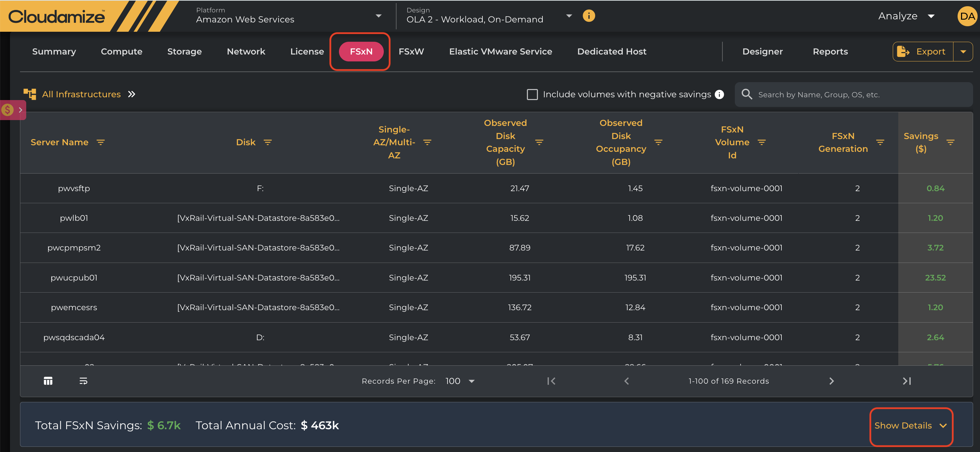Filter the Savings ($) column

click(950, 142)
